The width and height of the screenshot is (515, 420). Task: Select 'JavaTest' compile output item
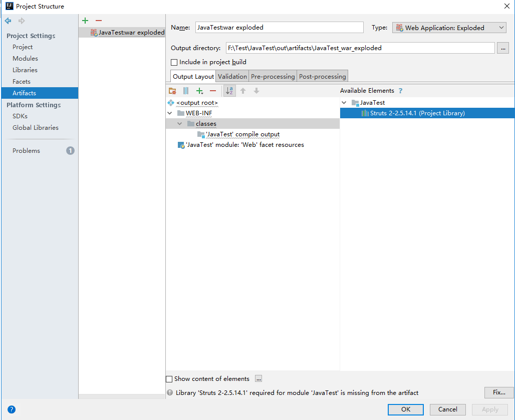point(242,134)
